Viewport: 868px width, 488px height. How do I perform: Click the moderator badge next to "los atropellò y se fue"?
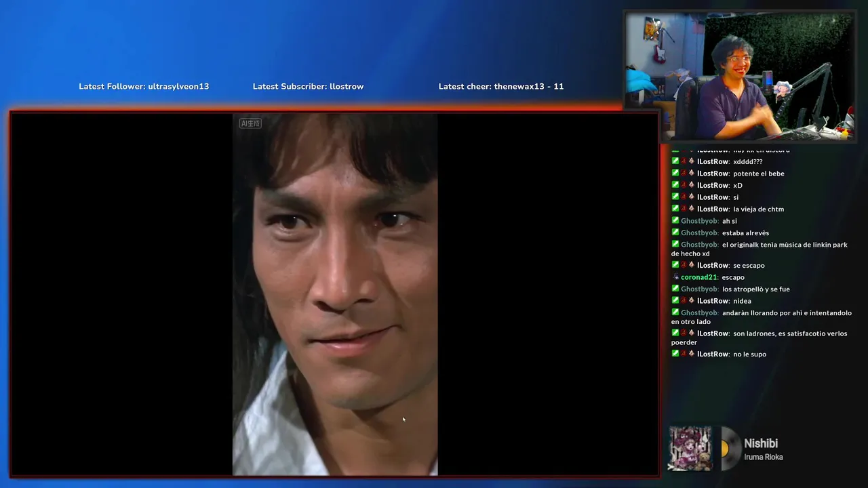point(675,289)
